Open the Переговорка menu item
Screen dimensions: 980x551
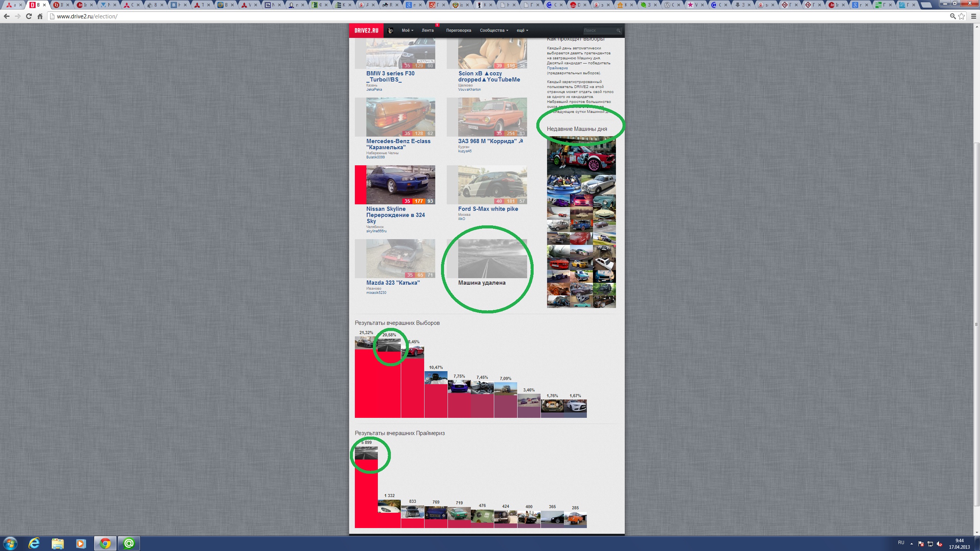(458, 31)
